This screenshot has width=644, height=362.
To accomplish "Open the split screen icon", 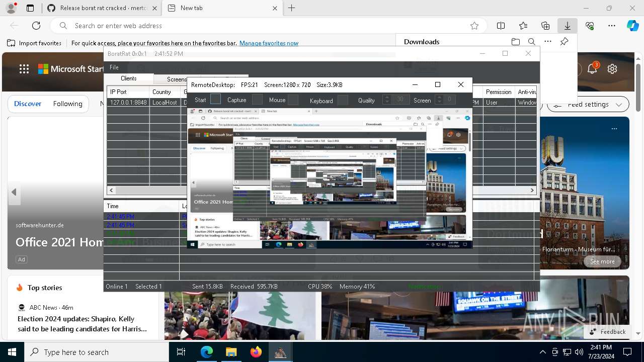I will point(501,26).
